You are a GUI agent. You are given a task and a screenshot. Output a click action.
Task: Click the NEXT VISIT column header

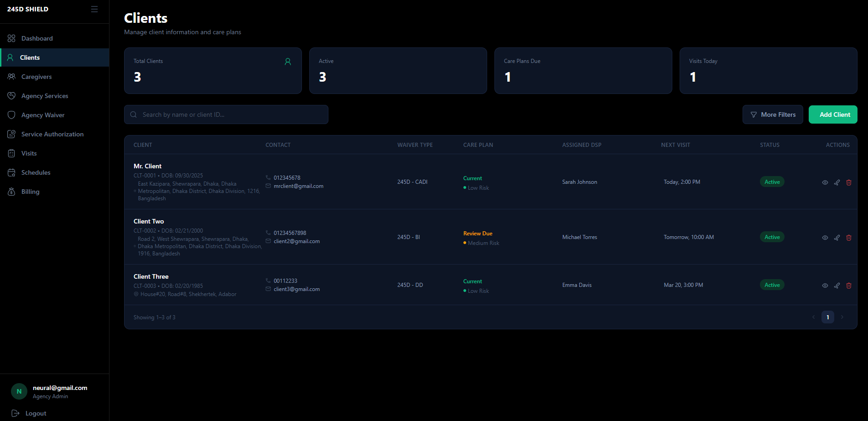(676, 145)
